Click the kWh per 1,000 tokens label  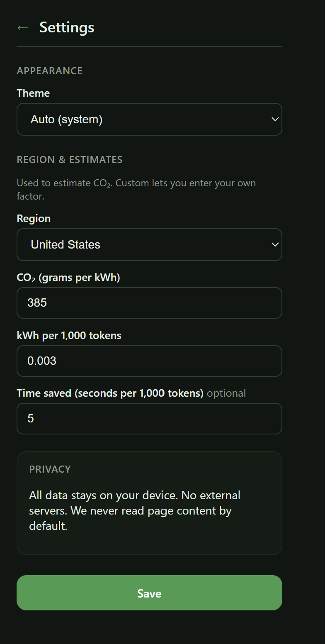[69, 335]
